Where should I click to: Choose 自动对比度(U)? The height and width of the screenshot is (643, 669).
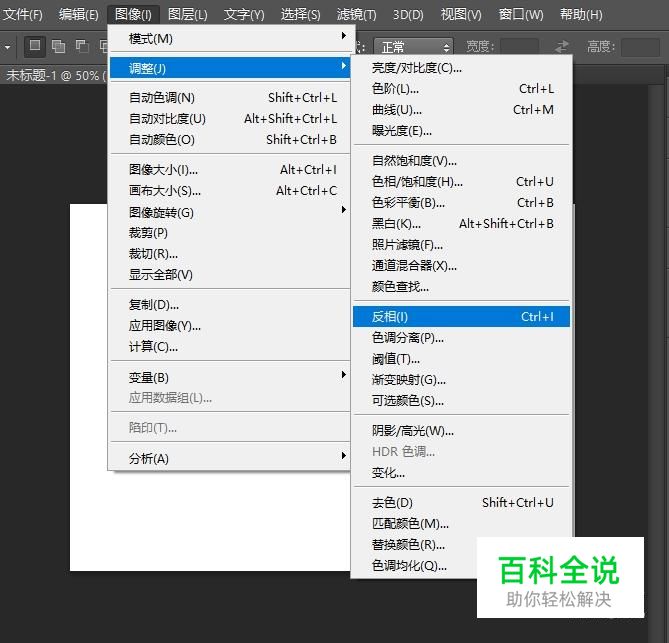click(x=230, y=119)
